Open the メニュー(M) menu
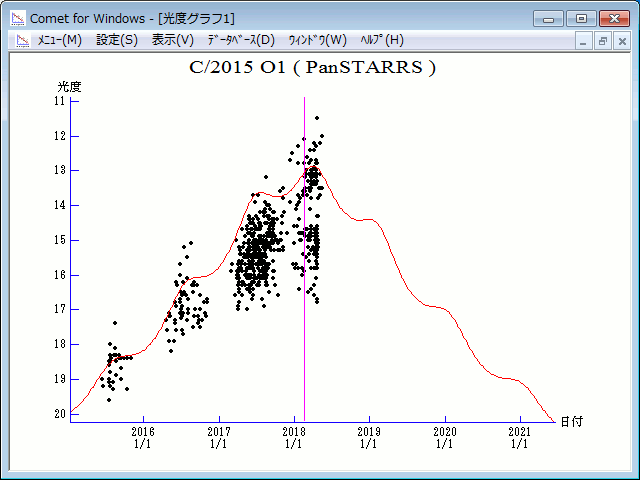The width and height of the screenshot is (640, 480). click(59, 40)
